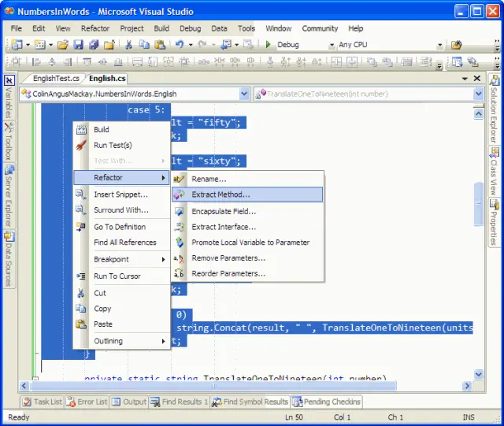The width and height of the screenshot is (504, 426).
Task: Click the Undo arrow icon
Action: (x=180, y=45)
